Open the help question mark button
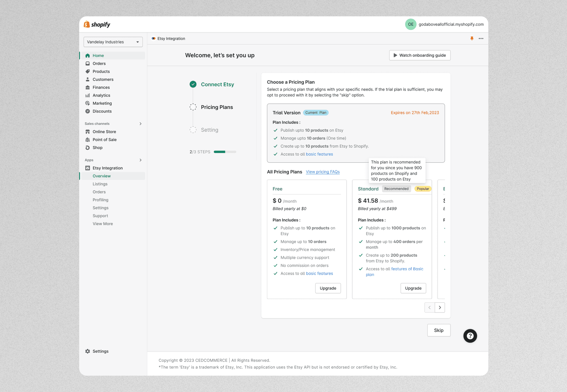The image size is (567, 392). point(470,336)
